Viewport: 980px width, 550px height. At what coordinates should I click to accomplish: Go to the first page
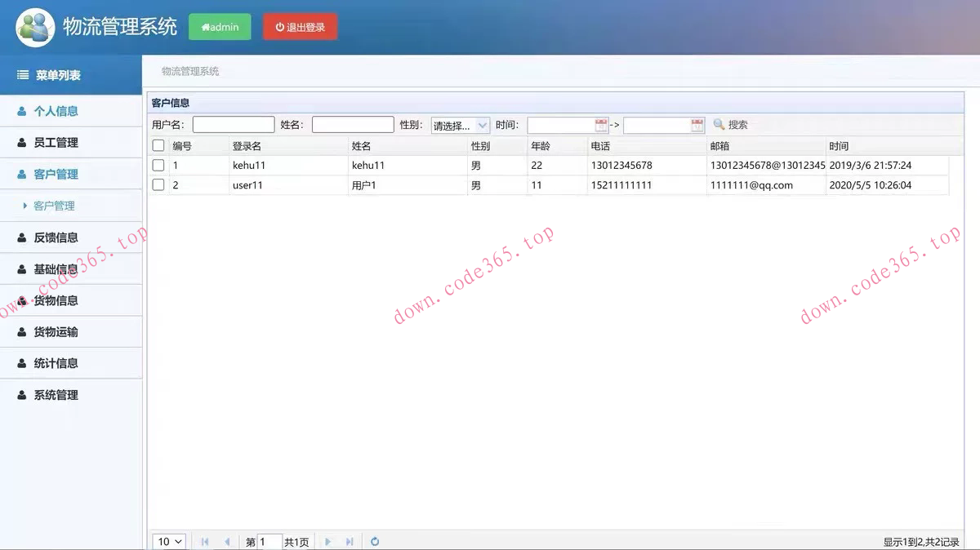(204, 542)
